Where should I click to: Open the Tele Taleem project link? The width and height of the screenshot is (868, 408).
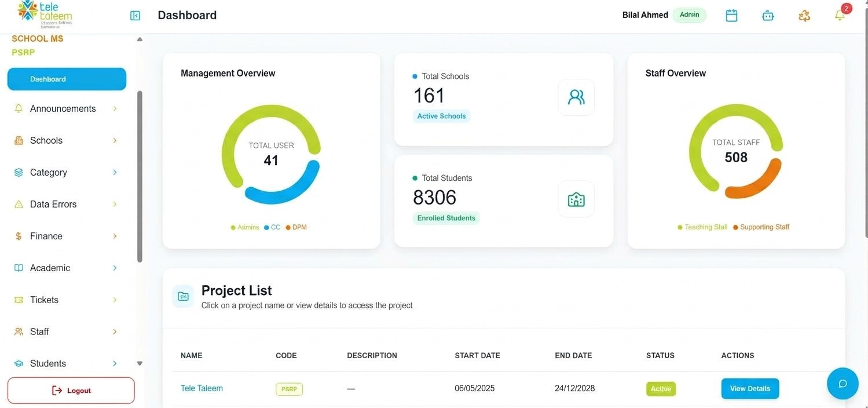[202, 388]
